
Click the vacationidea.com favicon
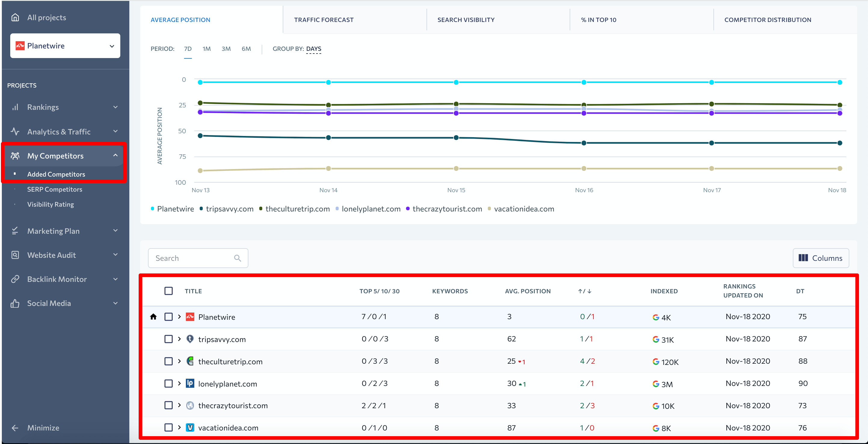[190, 428]
